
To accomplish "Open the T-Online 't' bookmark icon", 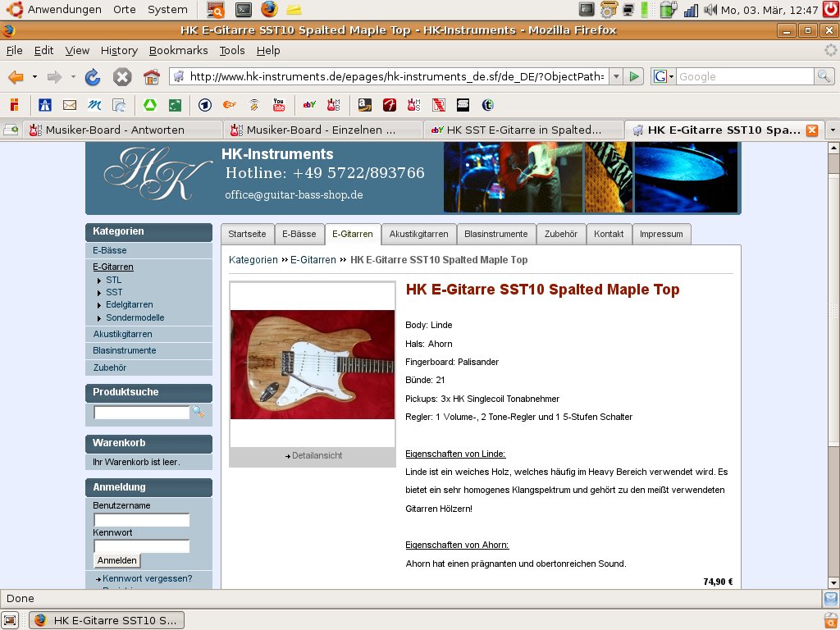I will click(487, 105).
